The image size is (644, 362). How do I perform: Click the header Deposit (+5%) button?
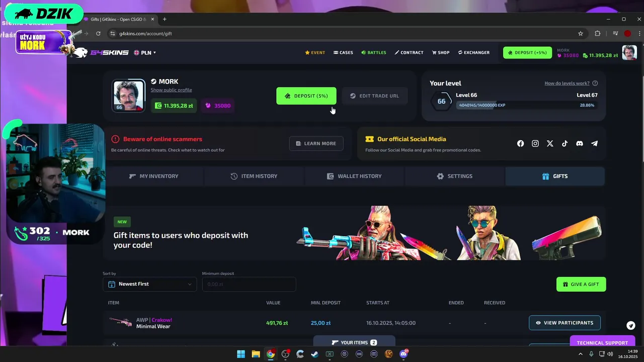(x=527, y=52)
